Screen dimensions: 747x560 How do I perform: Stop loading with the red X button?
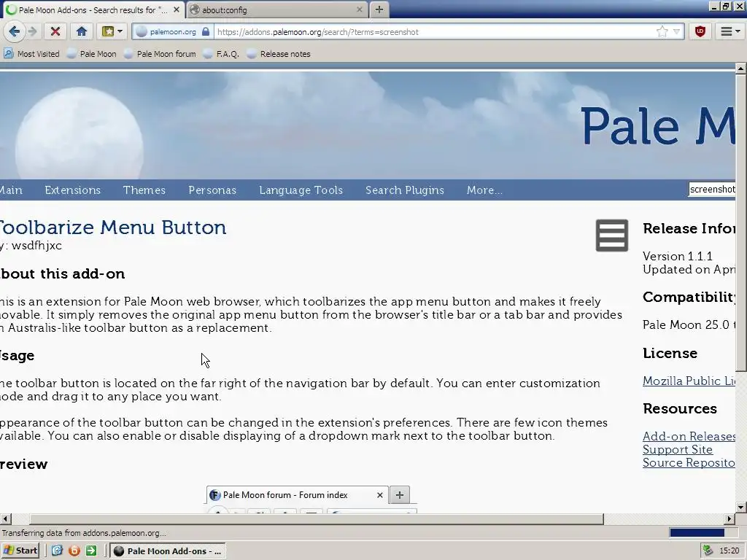(x=55, y=32)
